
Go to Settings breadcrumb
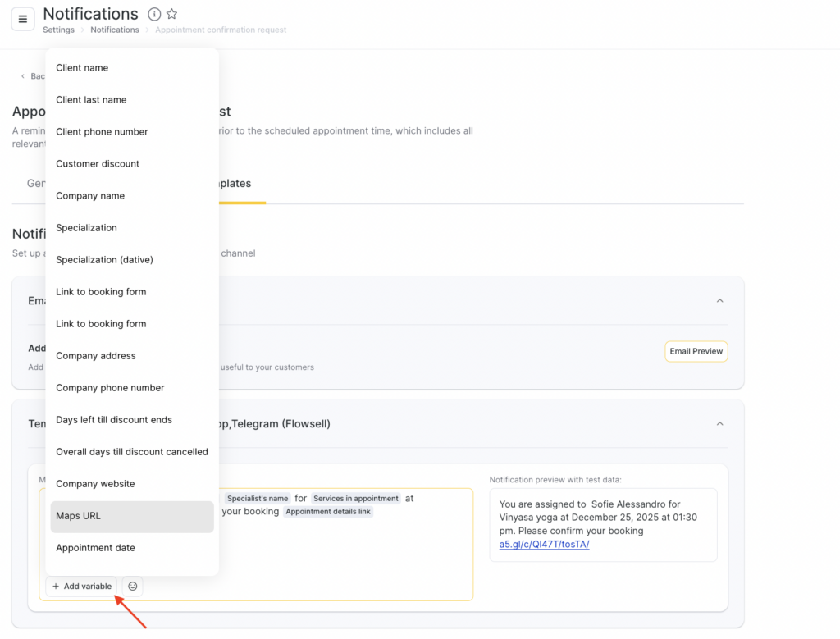pyautogui.click(x=58, y=30)
